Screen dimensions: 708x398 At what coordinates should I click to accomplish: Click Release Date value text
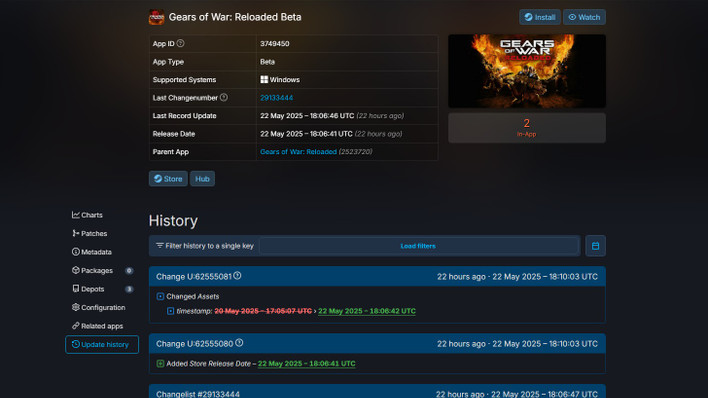coord(306,134)
